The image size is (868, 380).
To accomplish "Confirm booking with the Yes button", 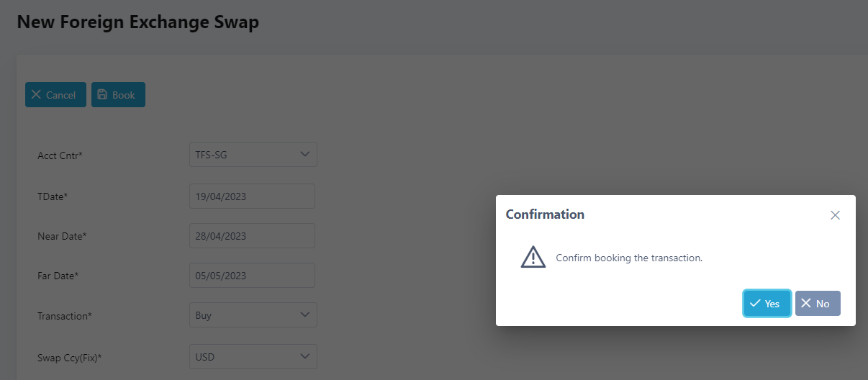I will tap(767, 304).
